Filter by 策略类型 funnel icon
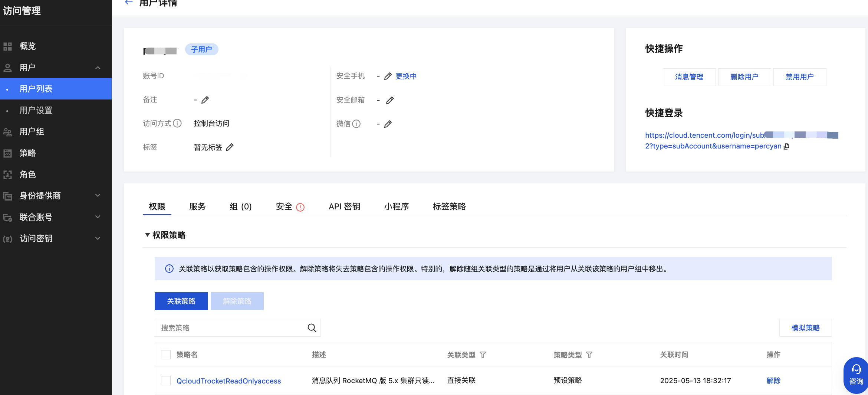Image resolution: width=868 pixels, height=395 pixels. click(x=589, y=355)
